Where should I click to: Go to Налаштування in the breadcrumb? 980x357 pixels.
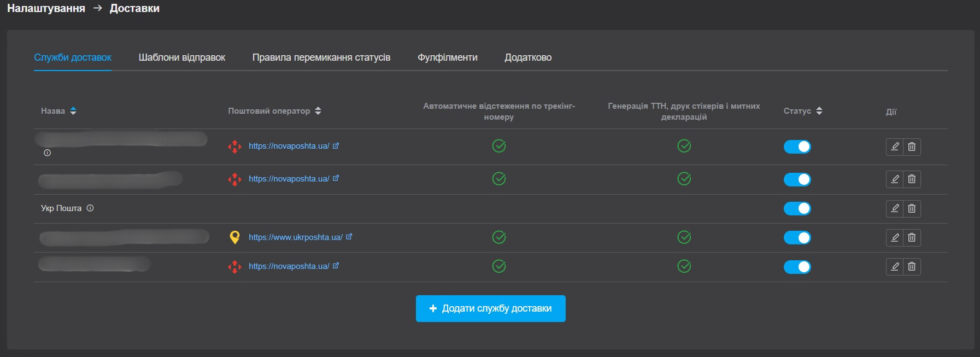46,8
